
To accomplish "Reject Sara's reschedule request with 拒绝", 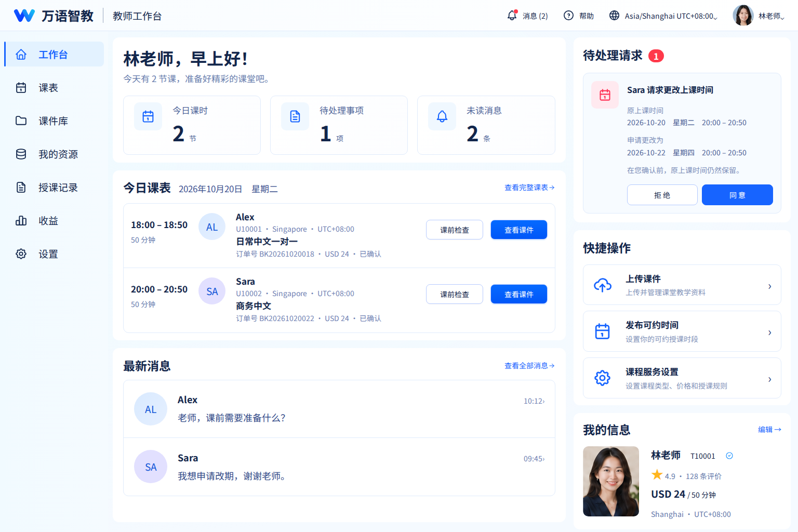I will click(x=662, y=195).
